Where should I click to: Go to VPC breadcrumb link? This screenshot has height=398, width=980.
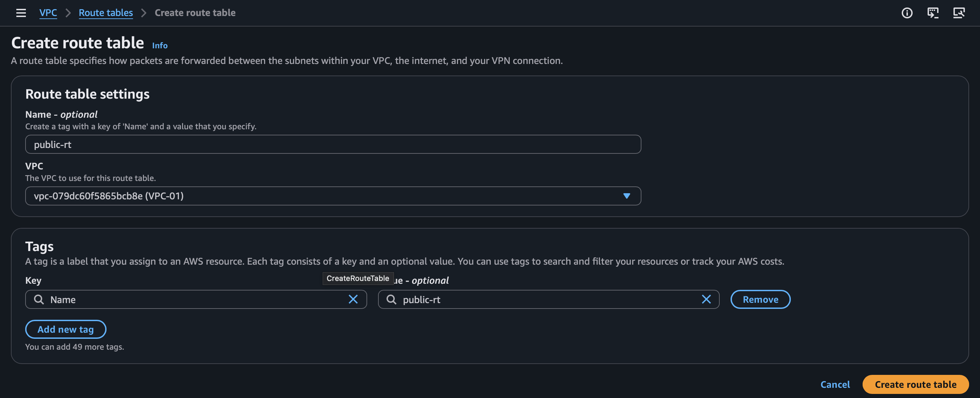click(48, 13)
